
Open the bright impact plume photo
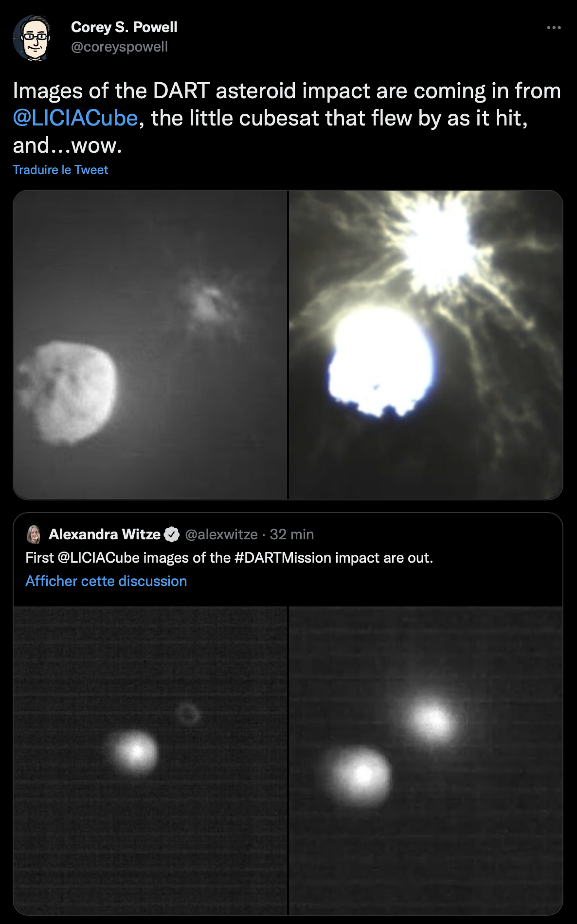(x=426, y=344)
